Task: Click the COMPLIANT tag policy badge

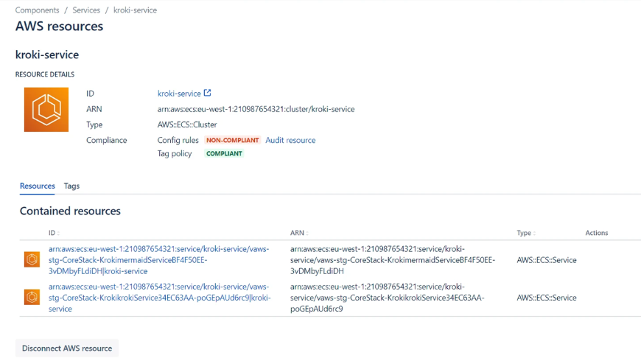Action: coord(224,153)
